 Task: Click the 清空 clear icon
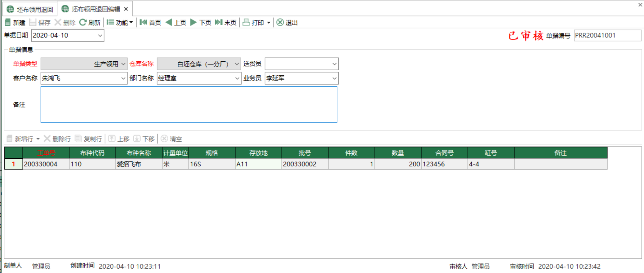[x=164, y=139]
